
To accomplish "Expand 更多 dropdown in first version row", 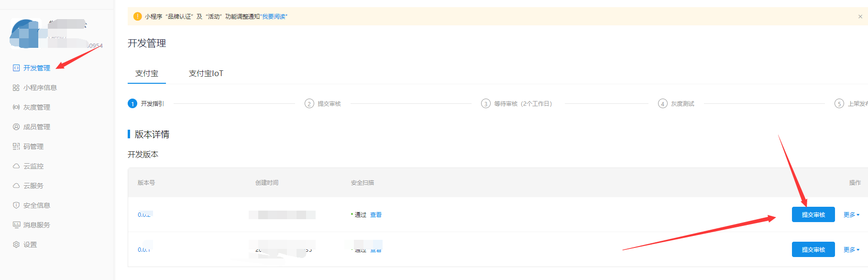I will 851,215.
